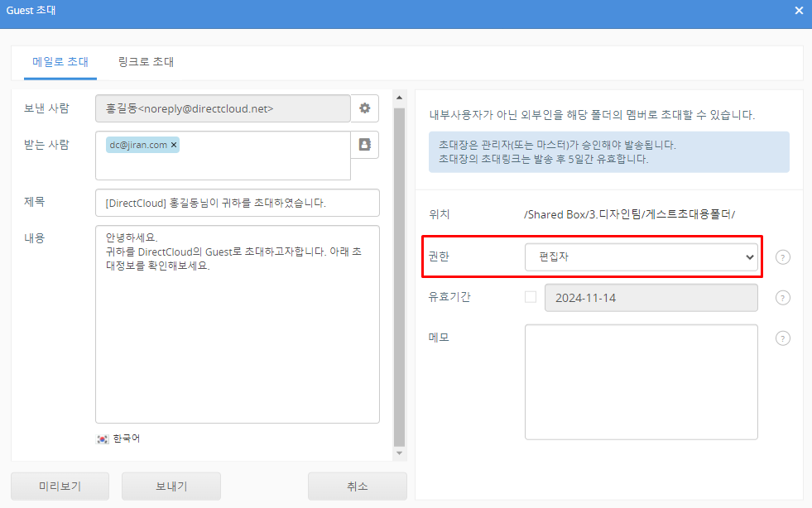This screenshot has width=812, height=508.
Task: Click the 미리보기 preview button
Action: 60,486
